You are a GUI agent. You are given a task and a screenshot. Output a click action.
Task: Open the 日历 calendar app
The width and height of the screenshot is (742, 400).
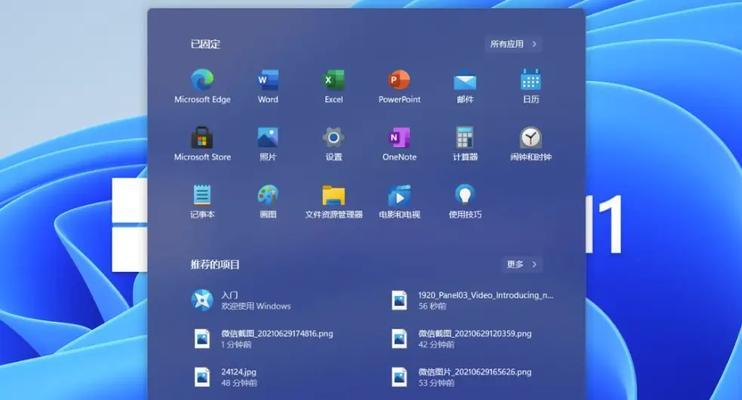click(531, 86)
